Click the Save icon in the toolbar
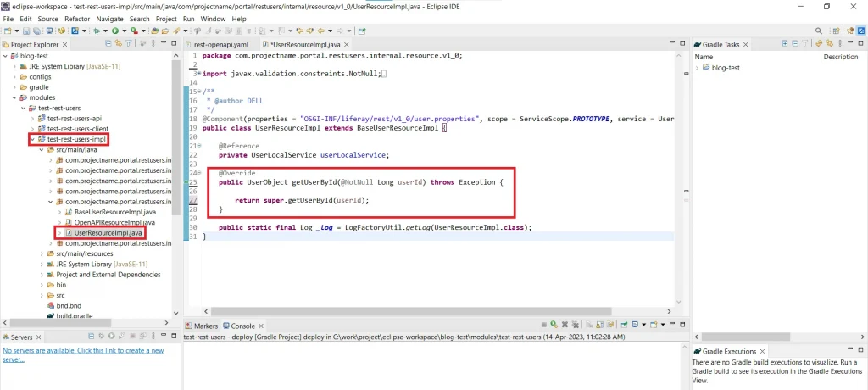Image resolution: width=868 pixels, height=390 pixels. 26,31
